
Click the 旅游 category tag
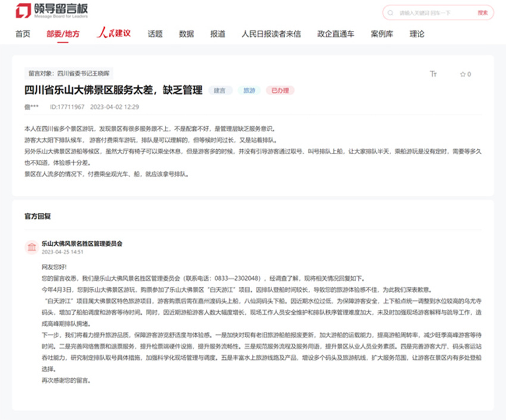(249, 90)
